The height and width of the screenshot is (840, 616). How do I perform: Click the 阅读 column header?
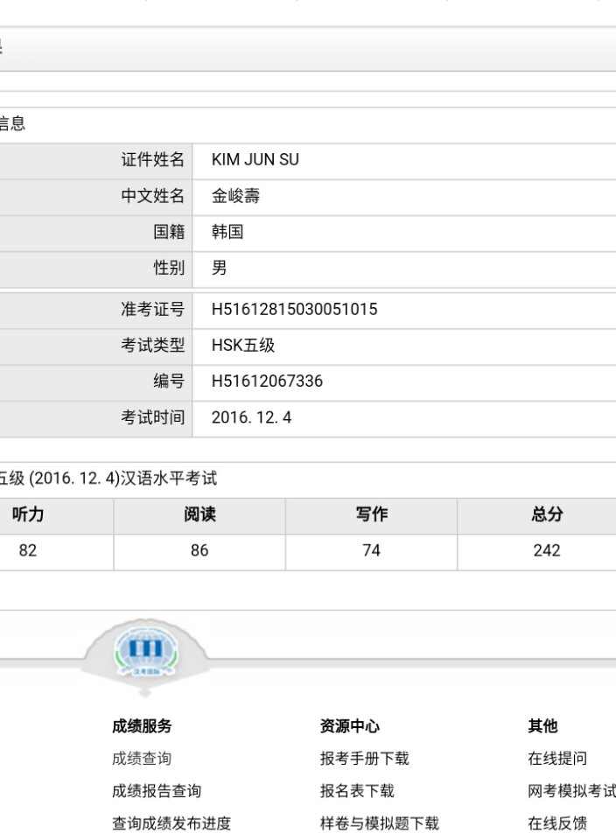coord(199,514)
